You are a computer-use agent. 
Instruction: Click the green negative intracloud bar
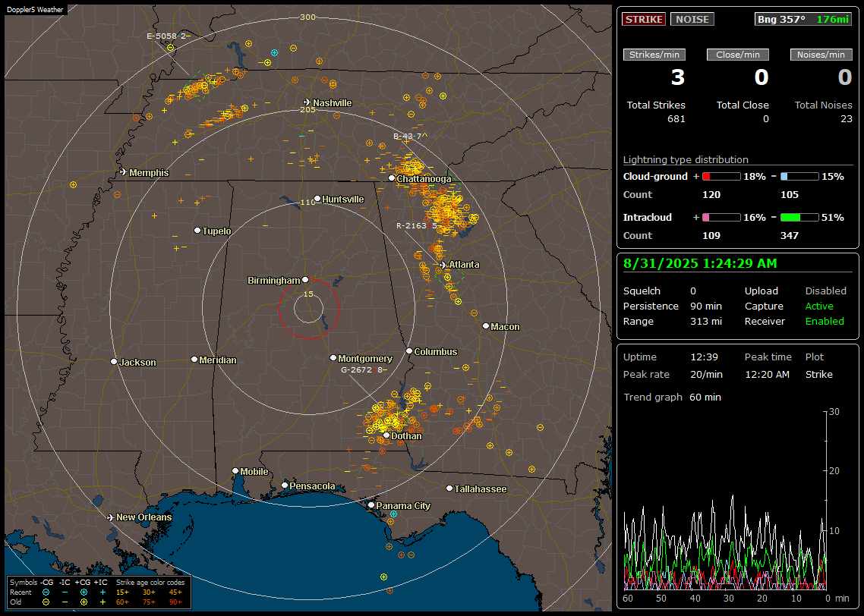[799, 218]
